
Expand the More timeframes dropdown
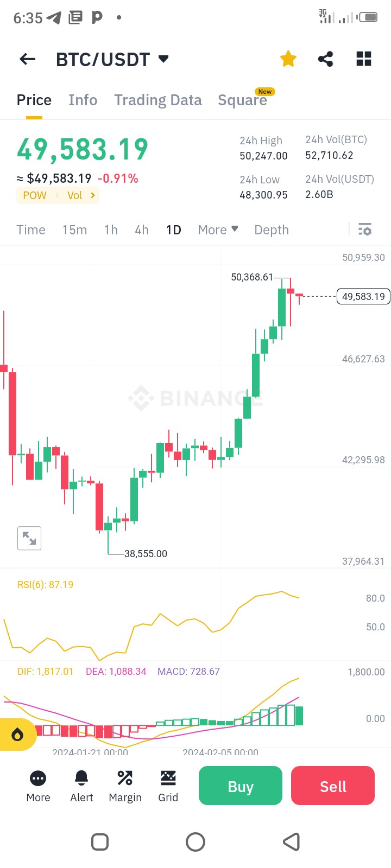click(217, 229)
